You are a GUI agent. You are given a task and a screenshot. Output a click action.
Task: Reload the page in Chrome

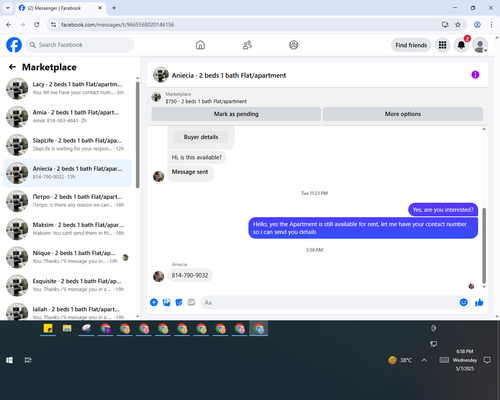pyautogui.click(x=37, y=25)
